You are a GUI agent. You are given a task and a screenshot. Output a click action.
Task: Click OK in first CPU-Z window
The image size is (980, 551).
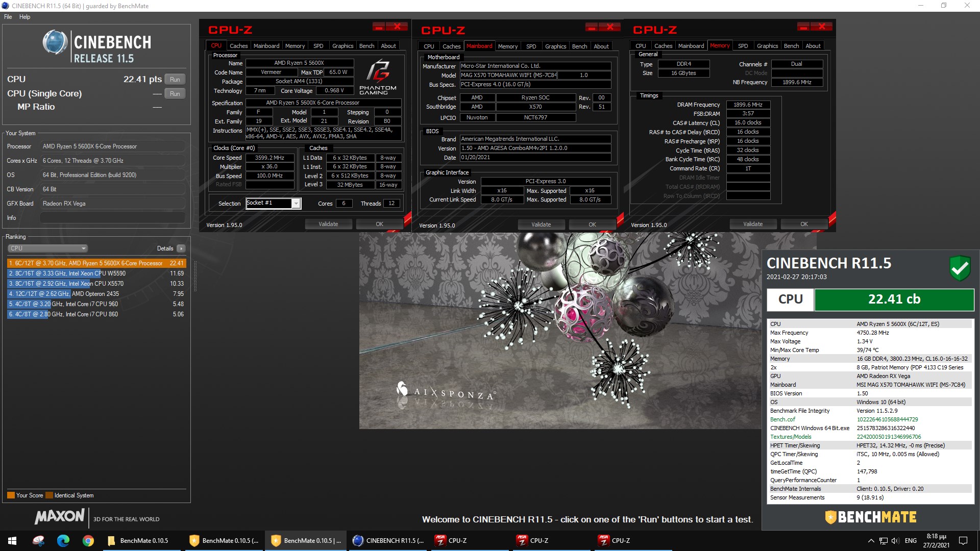(x=379, y=224)
